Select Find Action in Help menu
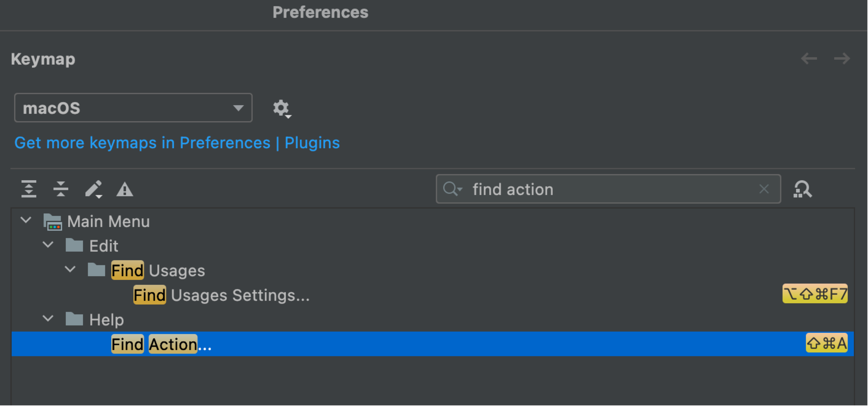 coord(160,344)
